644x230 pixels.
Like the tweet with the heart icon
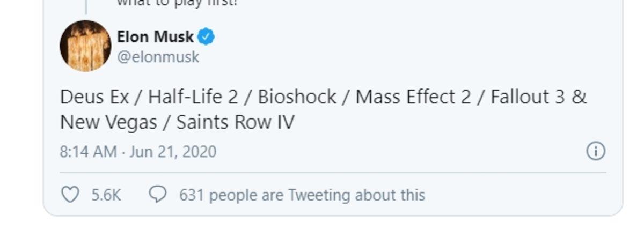click(70, 194)
